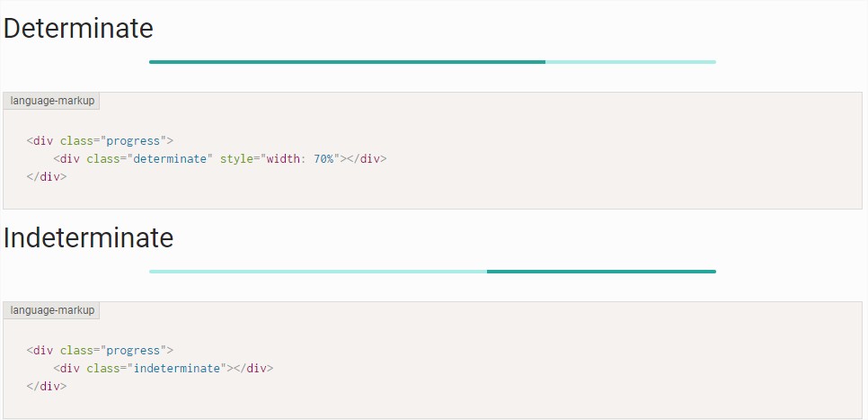Click the closing </div> line of the first code block
Screen dimensions: 868x420
pos(47,177)
